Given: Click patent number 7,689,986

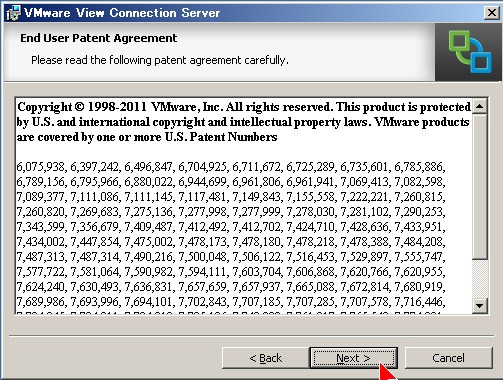Looking at the screenshot, I should pos(42,302).
